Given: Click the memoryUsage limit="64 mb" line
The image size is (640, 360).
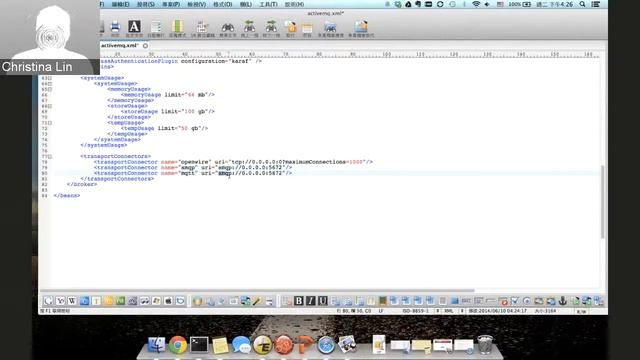Looking at the screenshot, I should pos(167,95).
